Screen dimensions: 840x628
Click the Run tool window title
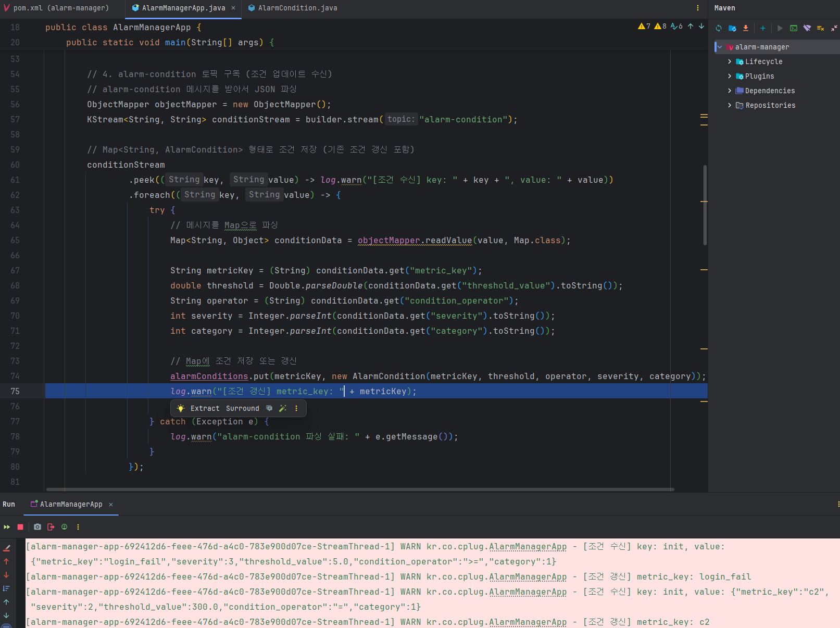[9, 504]
